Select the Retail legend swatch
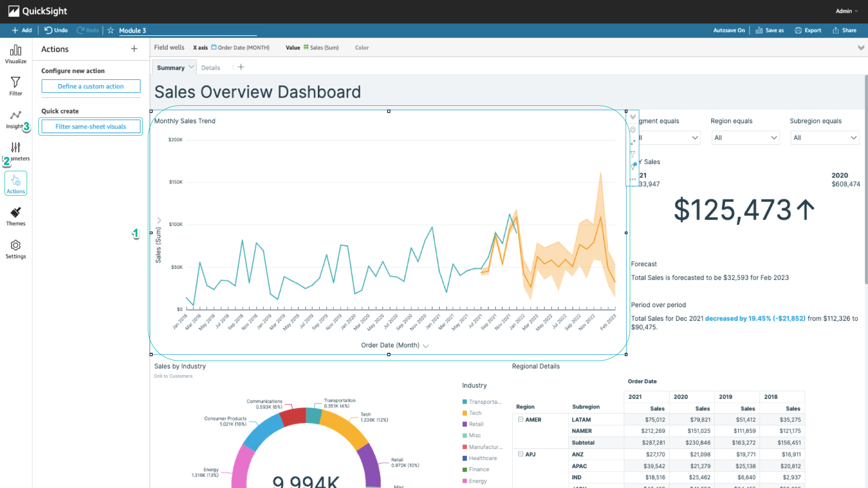 coord(465,424)
